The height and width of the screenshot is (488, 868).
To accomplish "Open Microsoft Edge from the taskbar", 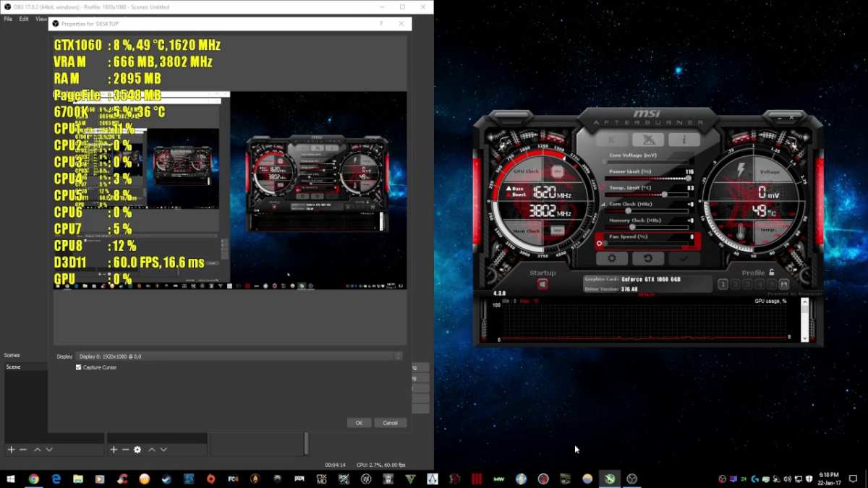I will point(56,479).
